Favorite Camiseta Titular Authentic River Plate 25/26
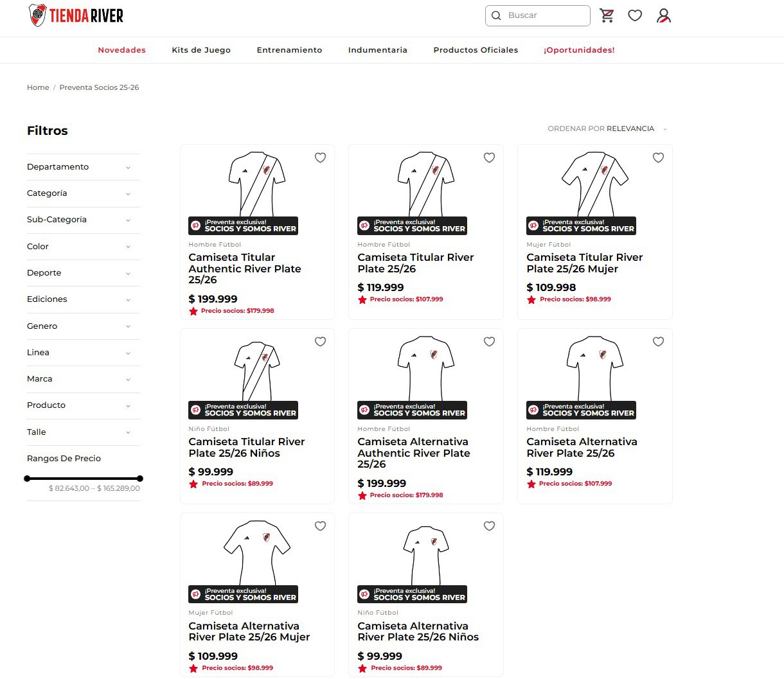Viewport: 784px width, 679px height. pyautogui.click(x=320, y=157)
